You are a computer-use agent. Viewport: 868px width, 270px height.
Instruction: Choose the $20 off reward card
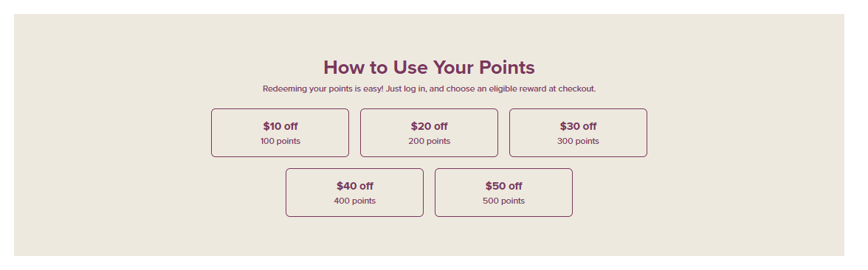[x=429, y=133]
